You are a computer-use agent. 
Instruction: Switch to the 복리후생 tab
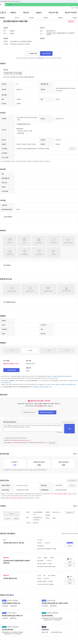(46, 18)
